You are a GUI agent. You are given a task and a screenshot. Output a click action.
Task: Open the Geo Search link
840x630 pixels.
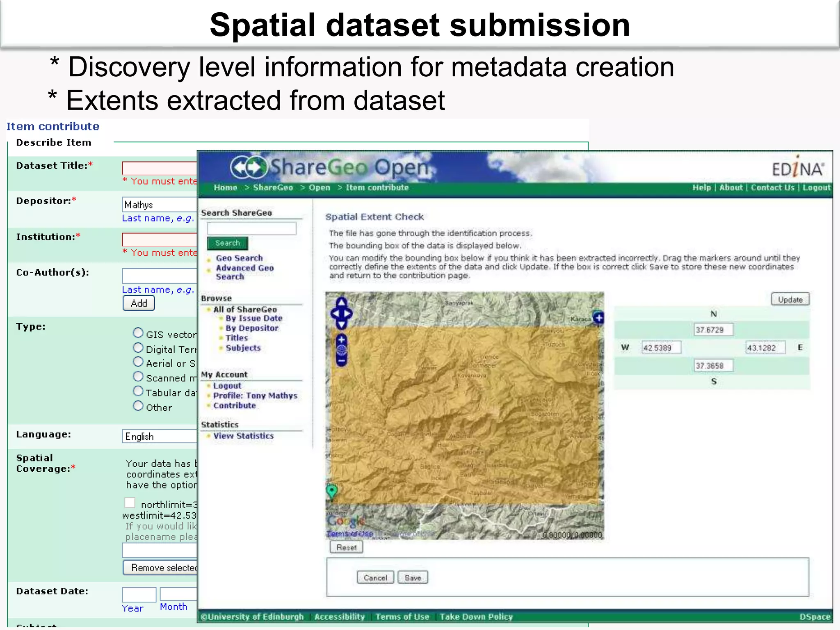tap(239, 258)
